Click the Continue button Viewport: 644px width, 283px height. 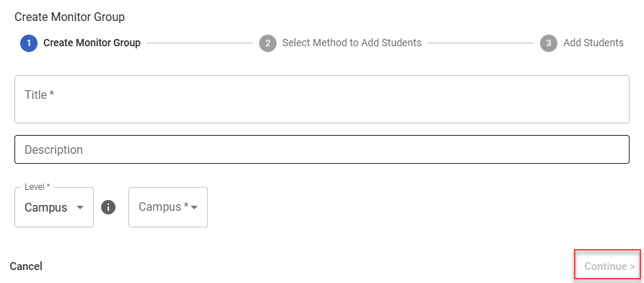tap(609, 266)
